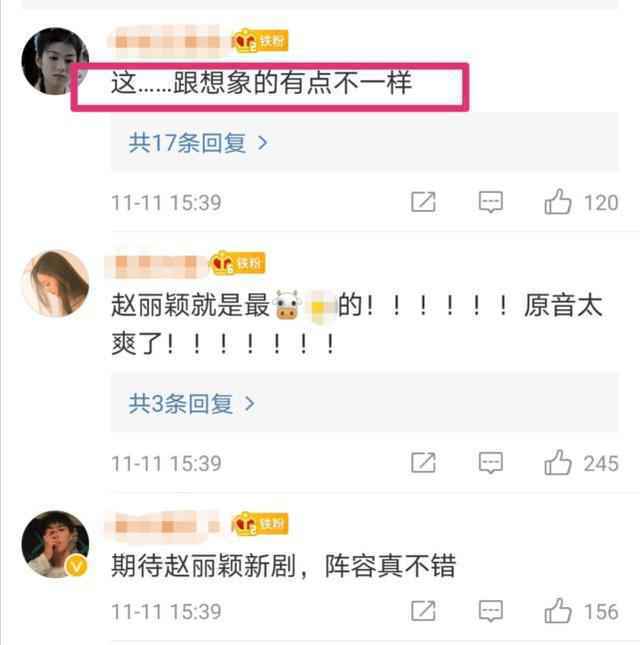Repost the 期待赵丽颖新剧 comment via share icon

423,611
